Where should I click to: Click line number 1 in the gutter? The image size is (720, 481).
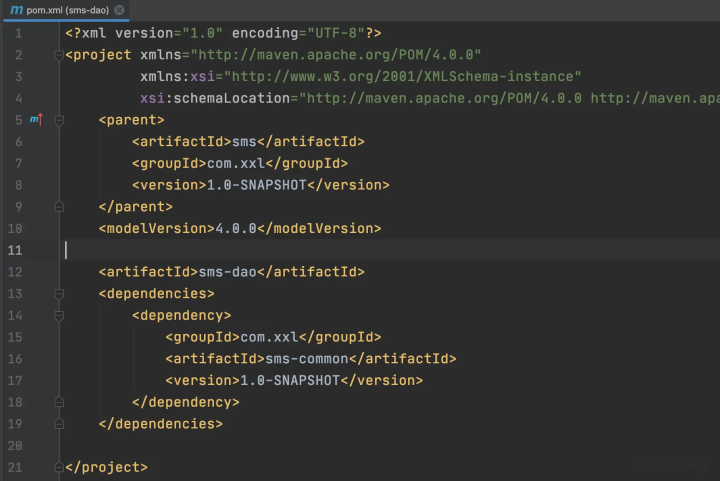(x=18, y=33)
